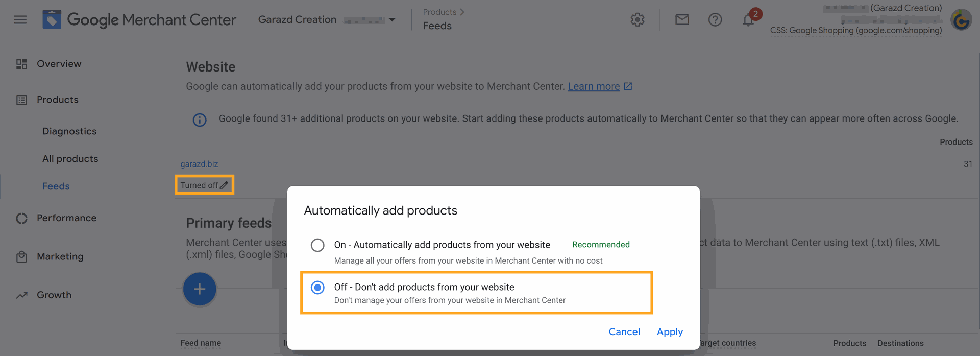
Task: Click the product count 31 for garazd.biz
Action: (x=968, y=164)
